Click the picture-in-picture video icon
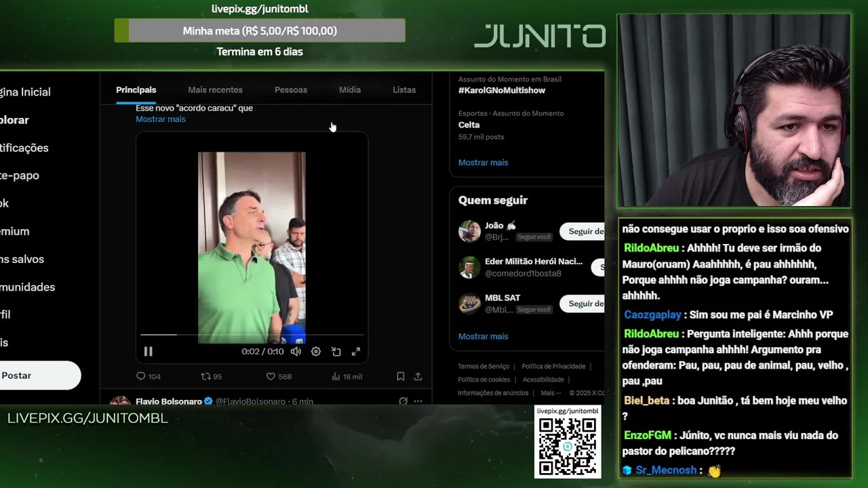This screenshot has height=488, width=868. click(x=336, y=351)
